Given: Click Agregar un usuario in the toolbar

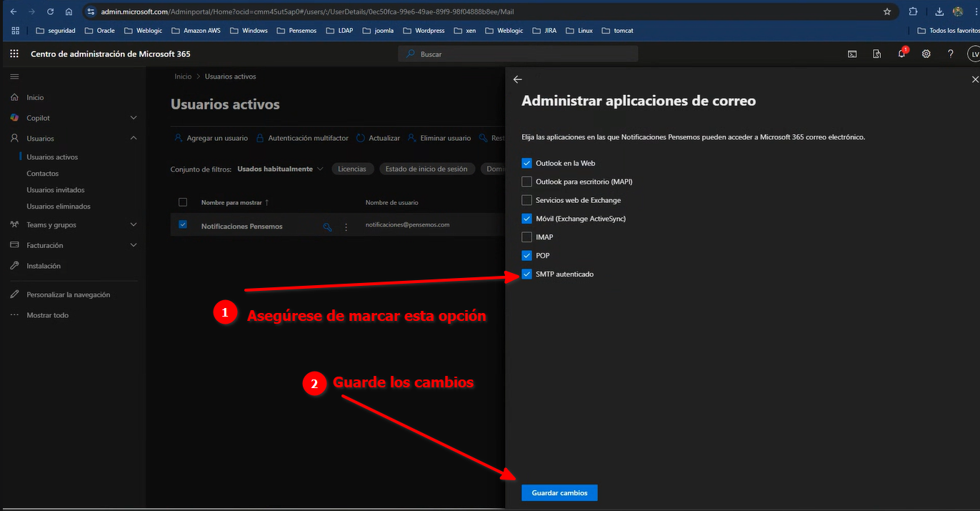Looking at the screenshot, I should tap(211, 138).
